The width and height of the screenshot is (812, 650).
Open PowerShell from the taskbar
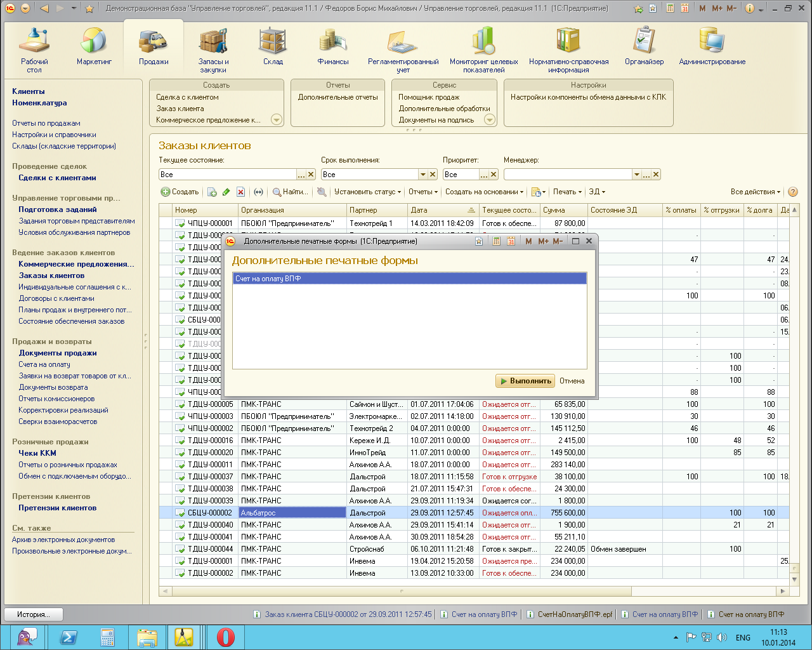point(69,637)
